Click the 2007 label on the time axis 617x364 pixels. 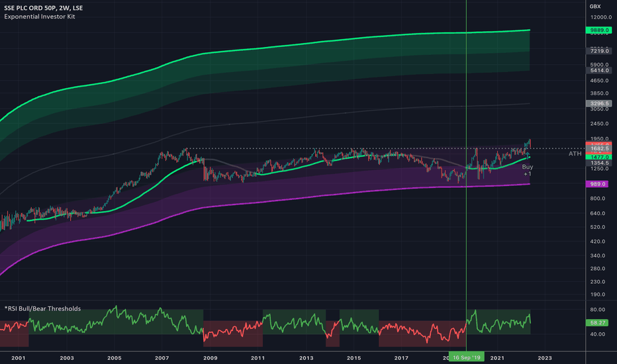tap(162, 358)
